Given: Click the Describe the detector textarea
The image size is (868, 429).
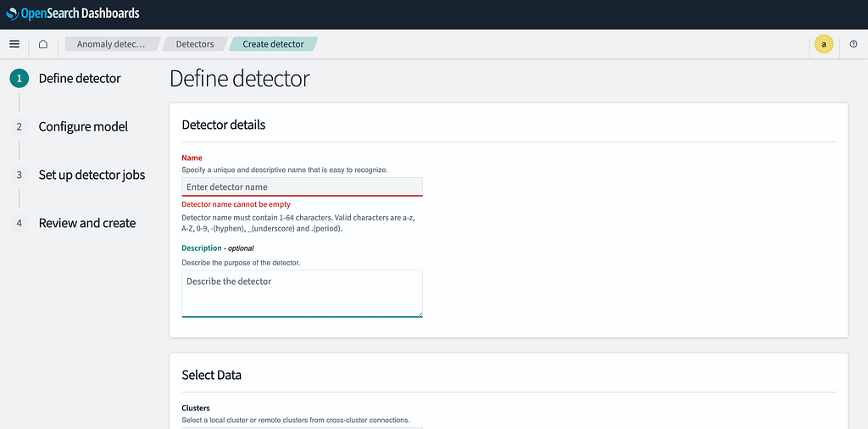Looking at the screenshot, I should [x=303, y=294].
